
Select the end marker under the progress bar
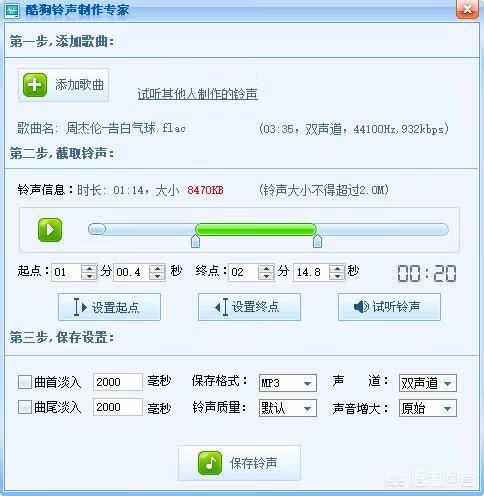317,241
